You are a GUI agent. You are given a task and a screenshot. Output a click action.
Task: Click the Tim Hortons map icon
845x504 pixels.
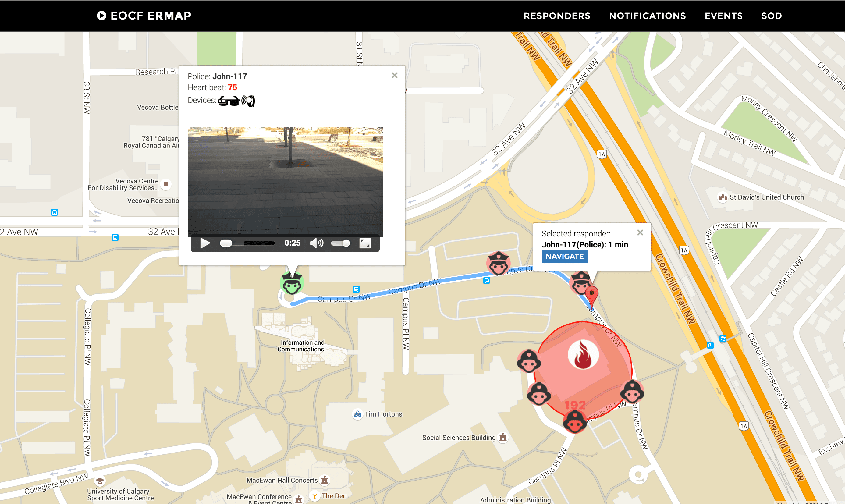click(x=357, y=414)
